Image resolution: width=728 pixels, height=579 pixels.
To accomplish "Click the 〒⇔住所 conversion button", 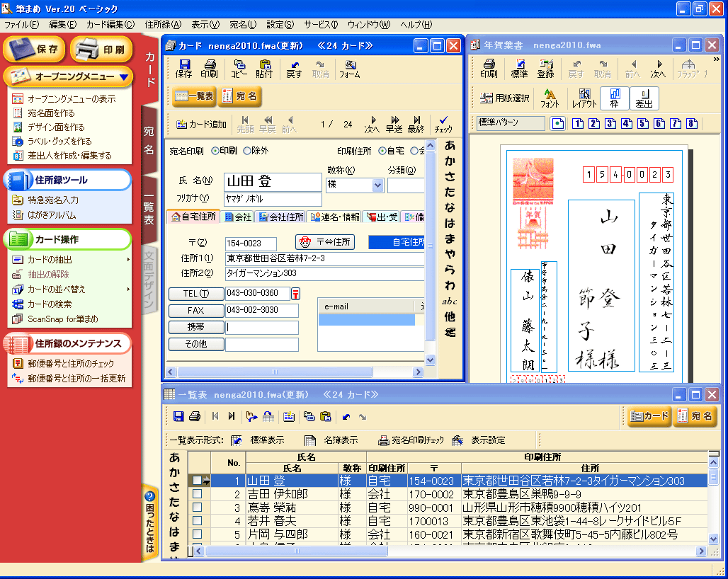I will pos(325,242).
